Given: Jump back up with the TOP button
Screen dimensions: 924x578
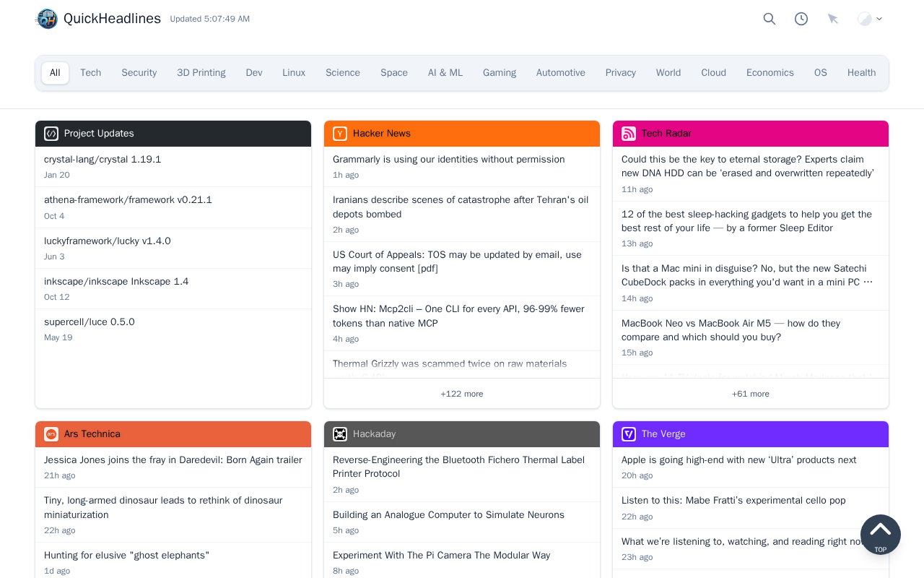Looking at the screenshot, I should (881, 535).
